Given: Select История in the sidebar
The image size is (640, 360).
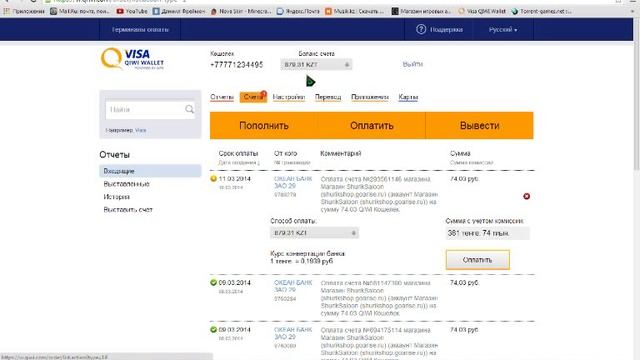Looking at the screenshot, I should [x=117, y=197].
